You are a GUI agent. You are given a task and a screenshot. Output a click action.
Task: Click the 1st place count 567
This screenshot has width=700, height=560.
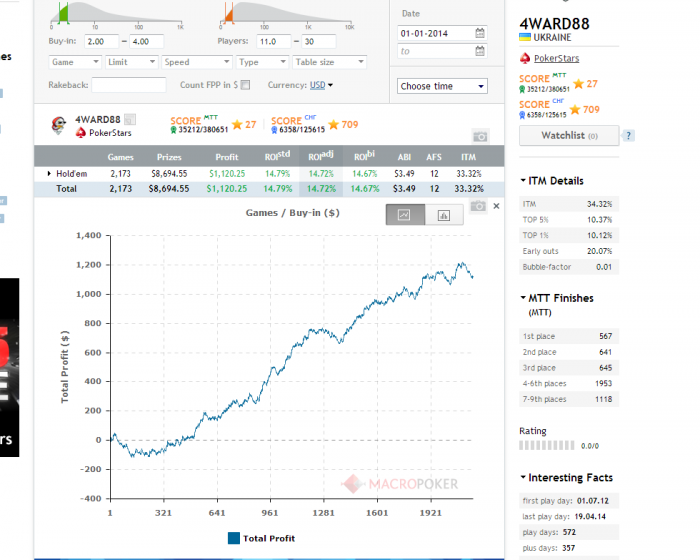coord(605,336)
